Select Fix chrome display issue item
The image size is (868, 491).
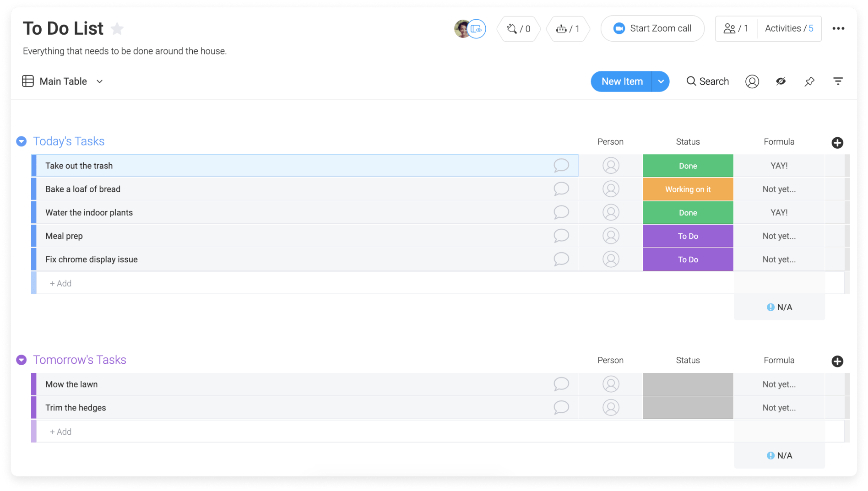click(92, 259)
